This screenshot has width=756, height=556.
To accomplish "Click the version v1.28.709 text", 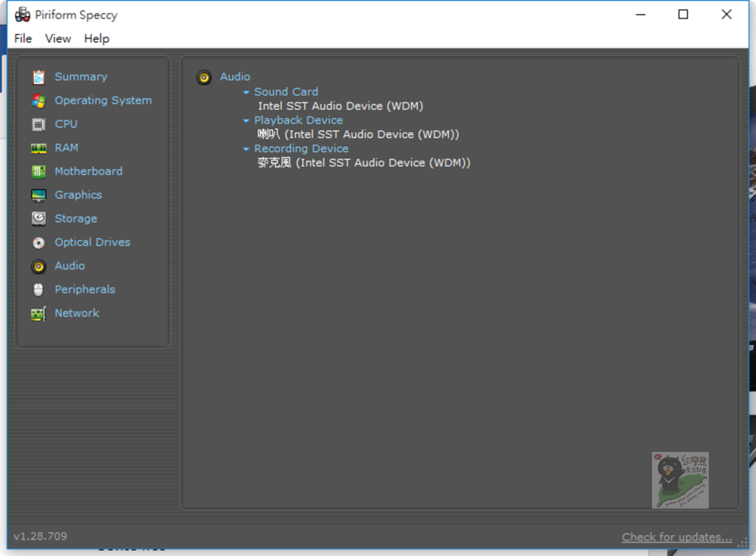I will coord(40,536).
